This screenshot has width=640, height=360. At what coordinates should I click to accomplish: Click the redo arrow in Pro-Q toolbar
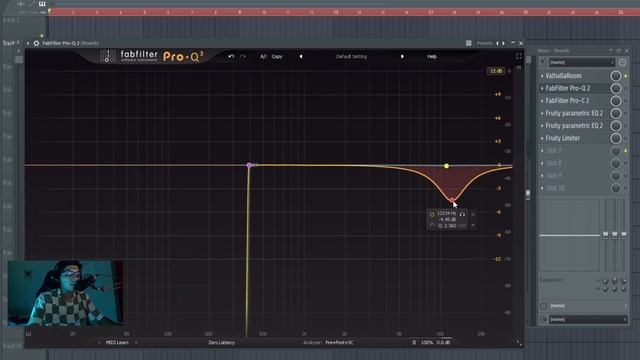[x=243, y=56]
